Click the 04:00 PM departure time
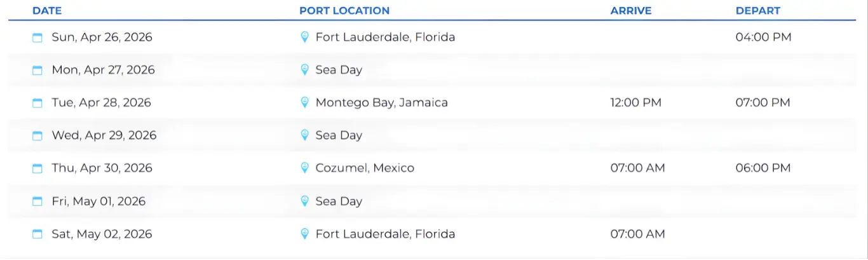The height and width of the screenshot is (260, 868). [763, 37]
